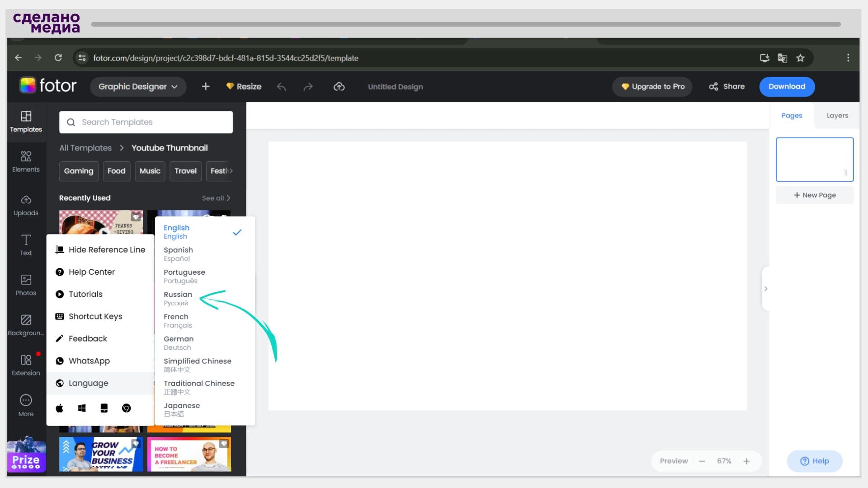This screenshot has width=868, height=488.
Task: Open Shortcut Keys menu item
Action: (100, 316)
